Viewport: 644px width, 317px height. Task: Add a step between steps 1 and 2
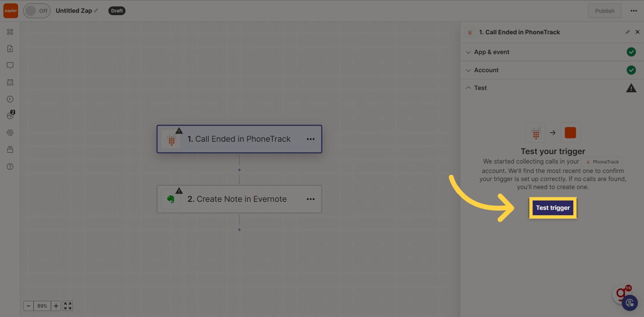(x=239, y=170)
